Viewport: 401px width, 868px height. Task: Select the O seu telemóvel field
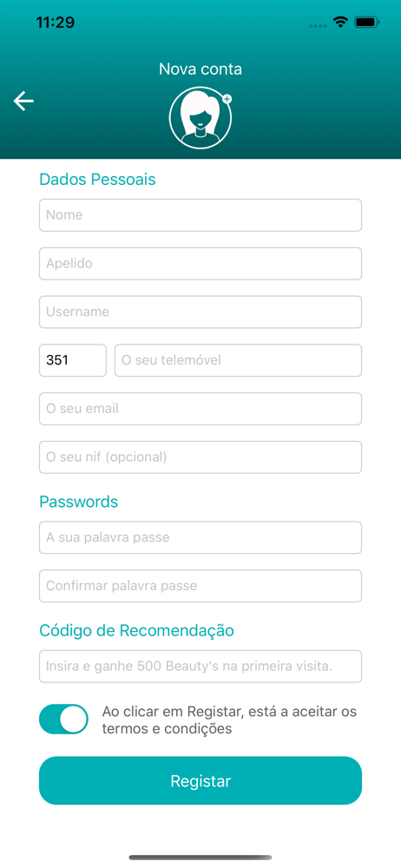[x=238, y=360]
